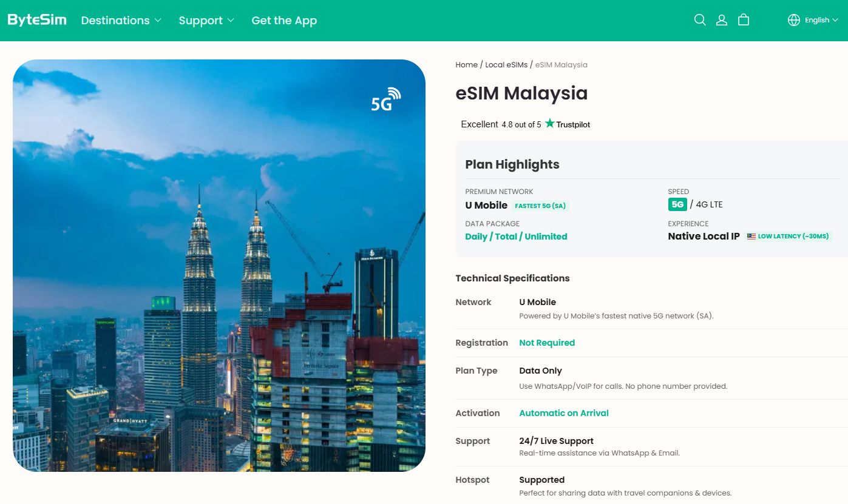Click the Data Only plan type value
Image resolution: width=848 pixels, height=504 pixels.
541,371
